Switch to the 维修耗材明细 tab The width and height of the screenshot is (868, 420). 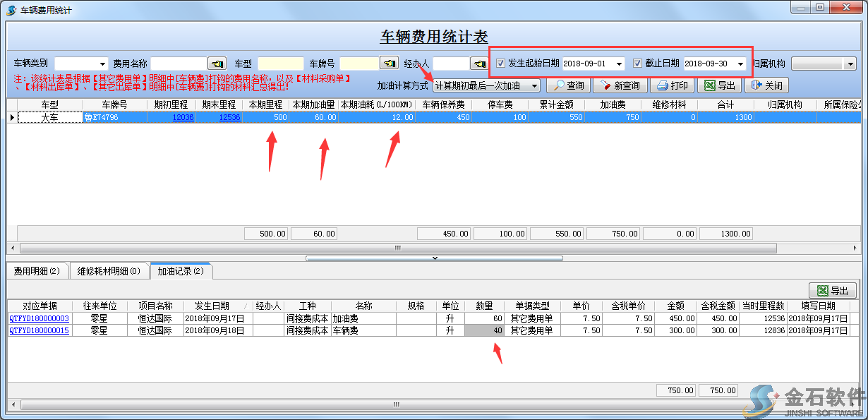(109, 270)
